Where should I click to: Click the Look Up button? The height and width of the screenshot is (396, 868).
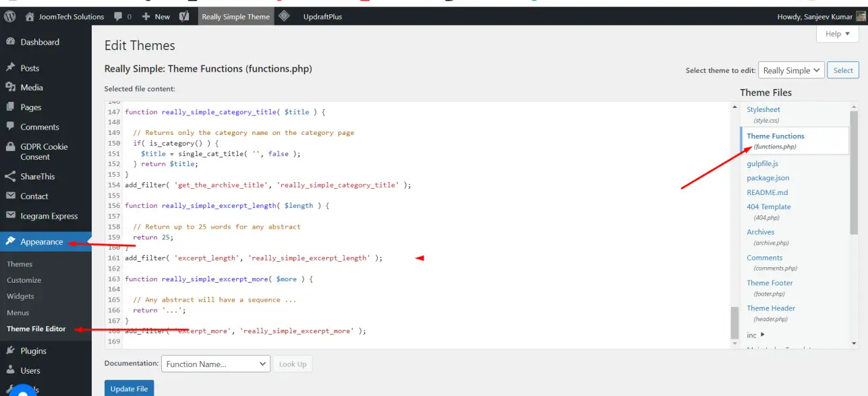[x=293, y=364]
